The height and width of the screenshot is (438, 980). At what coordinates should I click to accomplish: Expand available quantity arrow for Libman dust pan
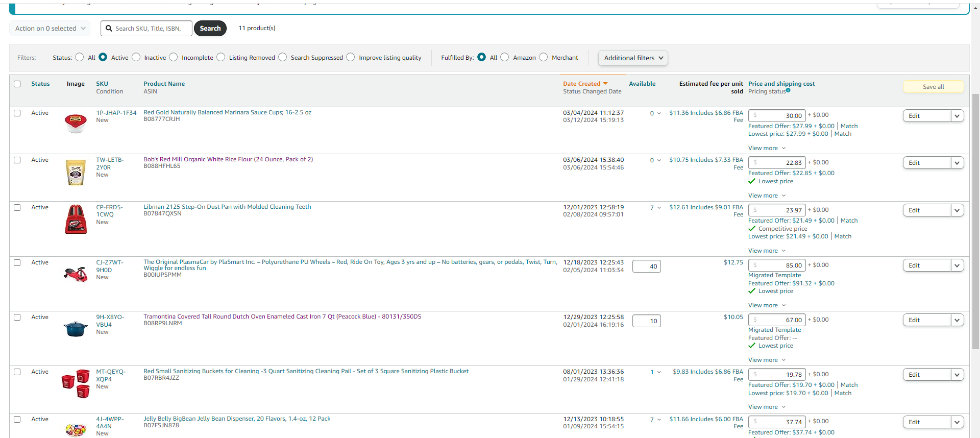(x=659, y=208)
